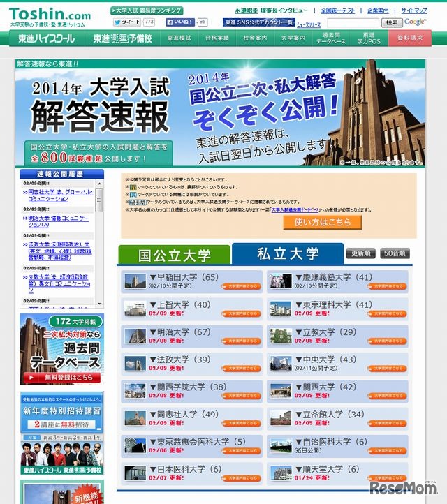This screenshot has width=447, height=504.
Task: Switch to 国公立大学 tab
Action: click(175, 255)
